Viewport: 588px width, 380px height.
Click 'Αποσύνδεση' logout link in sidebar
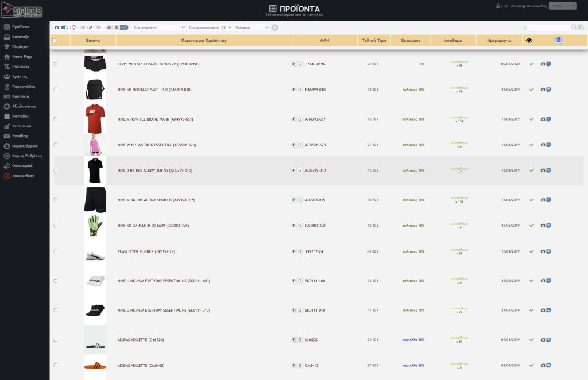point(23,176)
